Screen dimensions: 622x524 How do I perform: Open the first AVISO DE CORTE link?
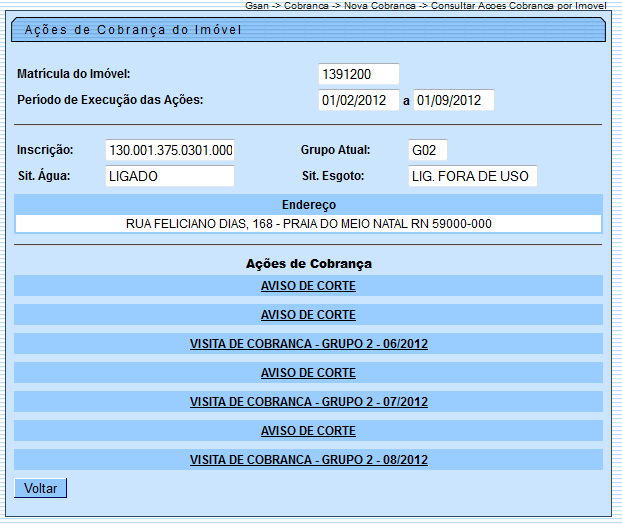[x=308, y=286]
